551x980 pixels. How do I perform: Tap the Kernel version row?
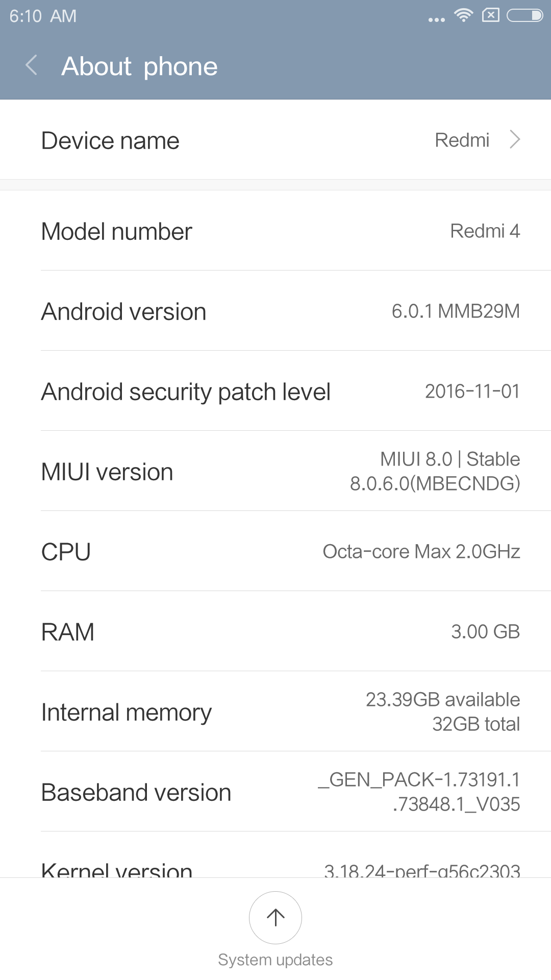click(x=275, y=868)
